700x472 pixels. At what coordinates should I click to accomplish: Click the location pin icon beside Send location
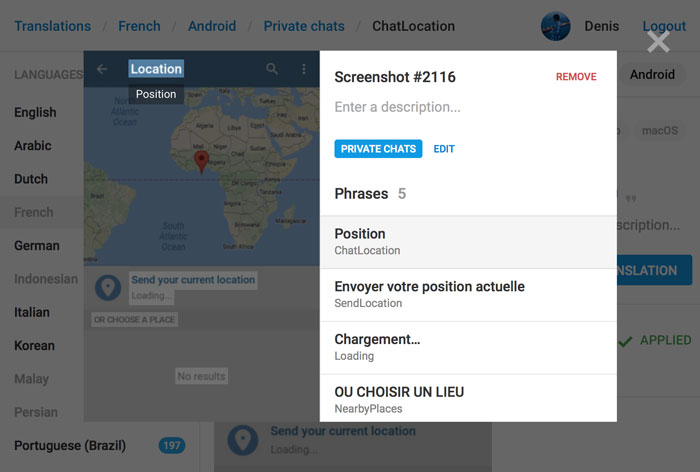tap(108, 288)
